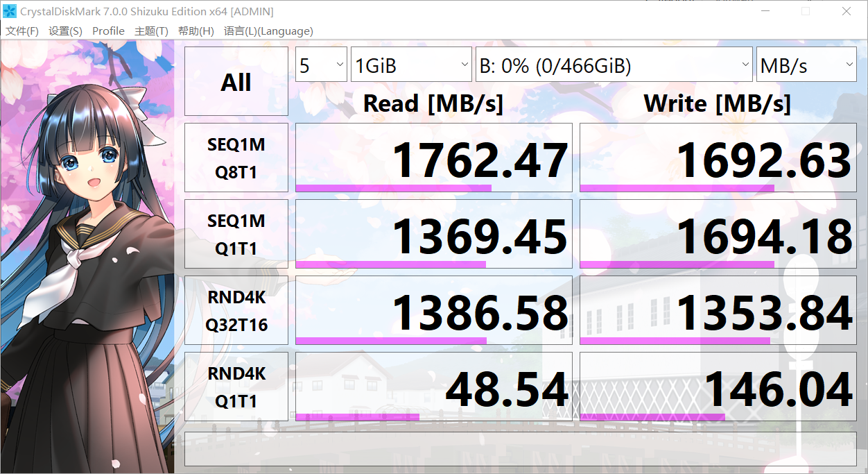Click the SEQ1M Q1T1 read result 1369.45

coord(434,234)
